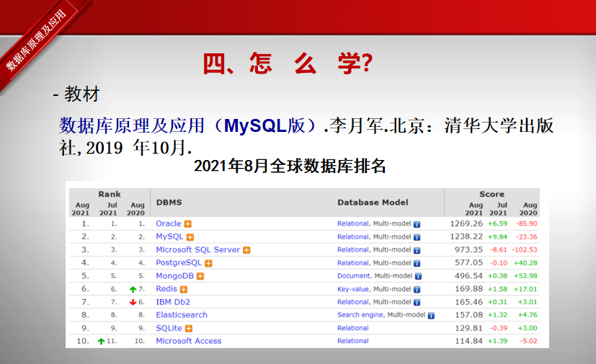Viewport: 596px width, 364px height.
Task: Click the Redis score 169.88
Action: 468,289
